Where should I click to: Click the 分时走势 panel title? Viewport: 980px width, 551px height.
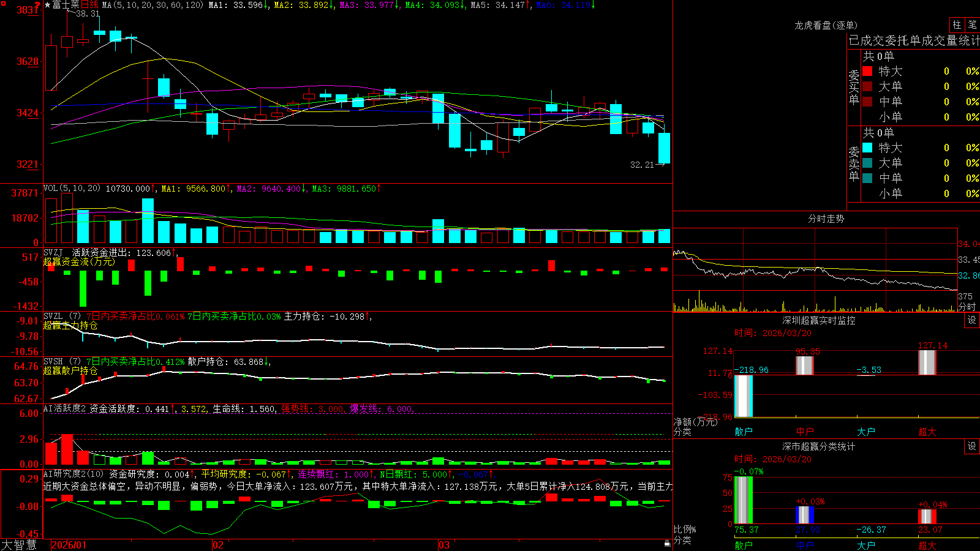coord(826,219)
